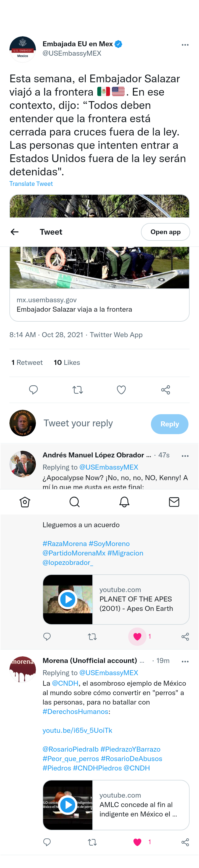Like the main embassy tweet

click(121, 390)
